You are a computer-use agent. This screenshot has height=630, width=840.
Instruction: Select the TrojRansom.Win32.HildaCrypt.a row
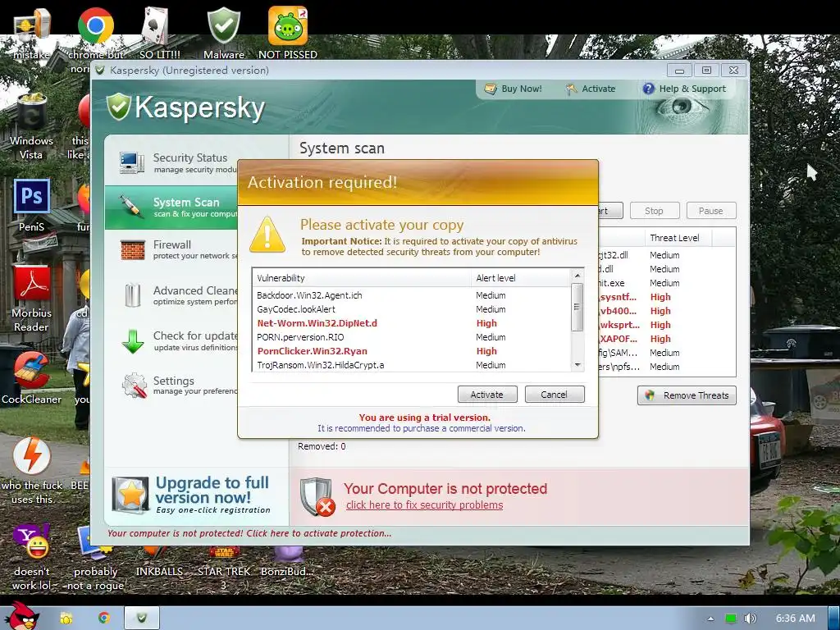412,365
